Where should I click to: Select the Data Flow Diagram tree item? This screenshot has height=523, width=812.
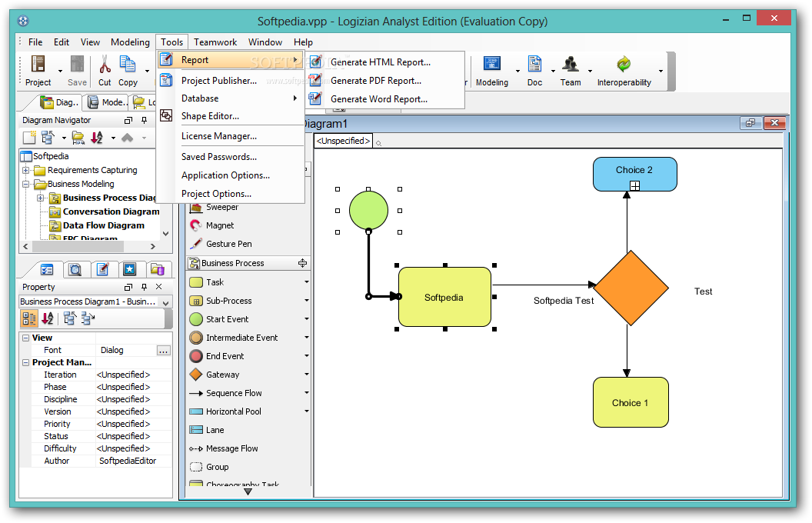pyautogui.click(x=104, y=226)
